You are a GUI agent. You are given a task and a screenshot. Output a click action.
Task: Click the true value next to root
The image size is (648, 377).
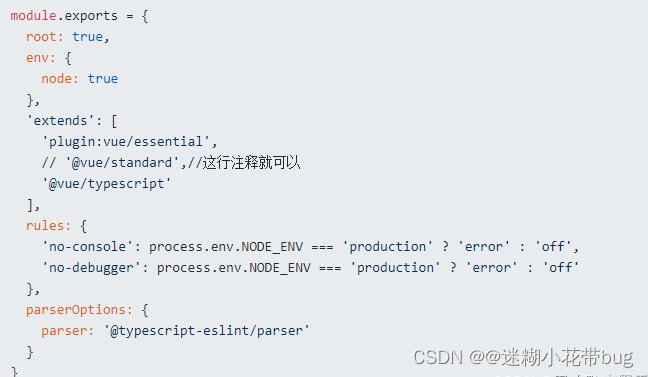(88, 37)
